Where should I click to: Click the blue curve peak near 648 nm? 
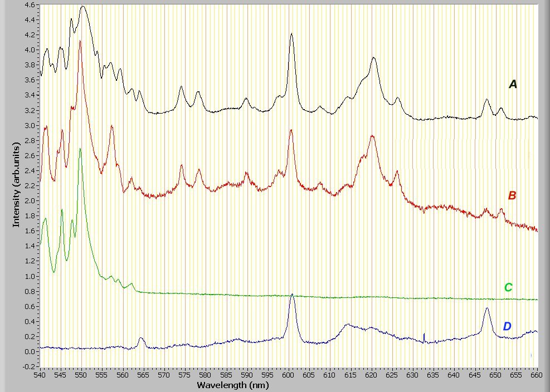487,308
